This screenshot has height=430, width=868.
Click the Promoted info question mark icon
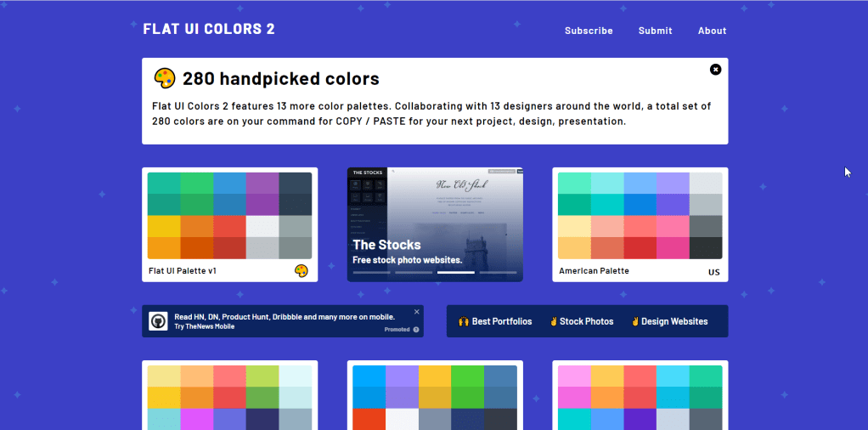416,330
